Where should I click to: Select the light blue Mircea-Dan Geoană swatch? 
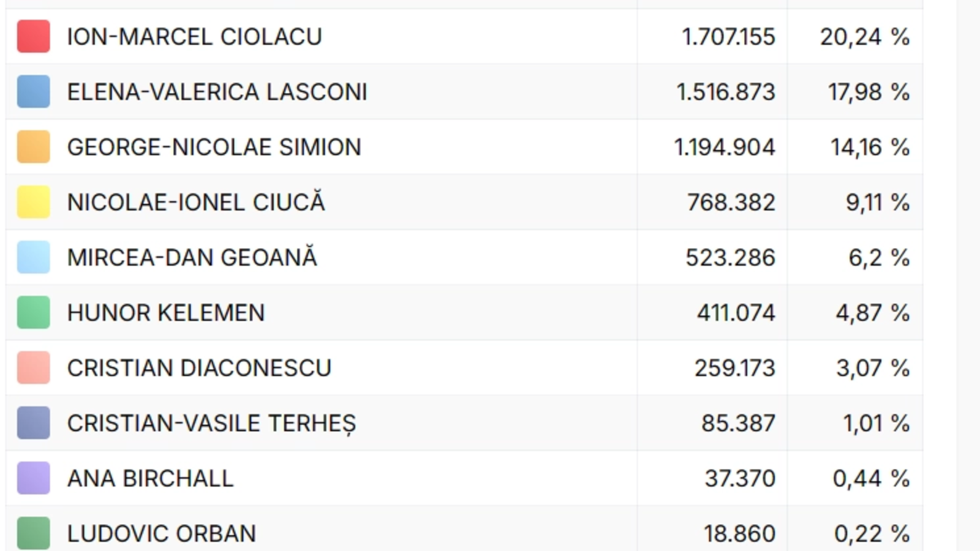(x=34, y=257)
